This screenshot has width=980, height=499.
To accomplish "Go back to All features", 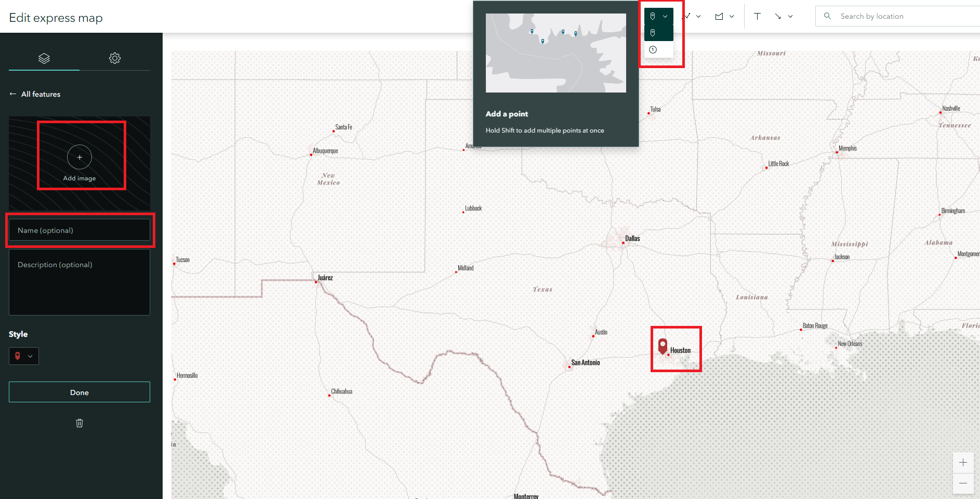I will point(35,94).
